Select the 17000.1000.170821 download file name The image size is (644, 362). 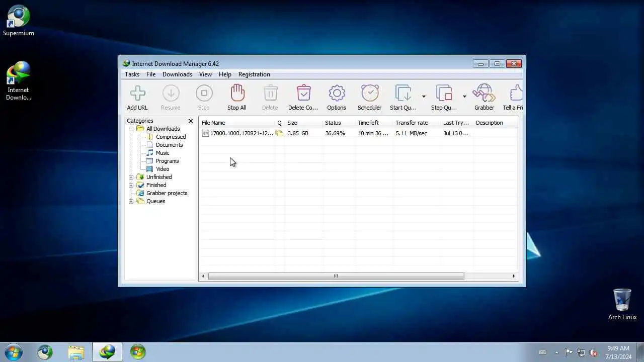242,133
